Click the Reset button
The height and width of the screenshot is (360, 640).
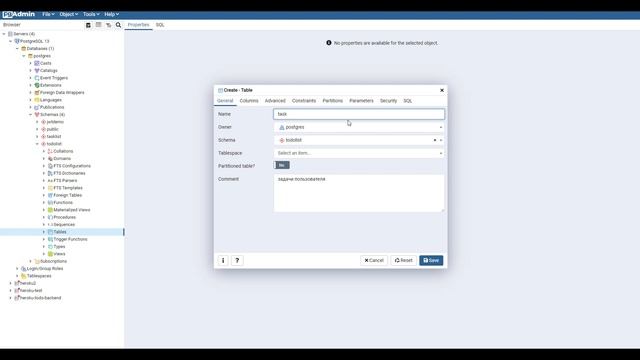tap(404, 260)
